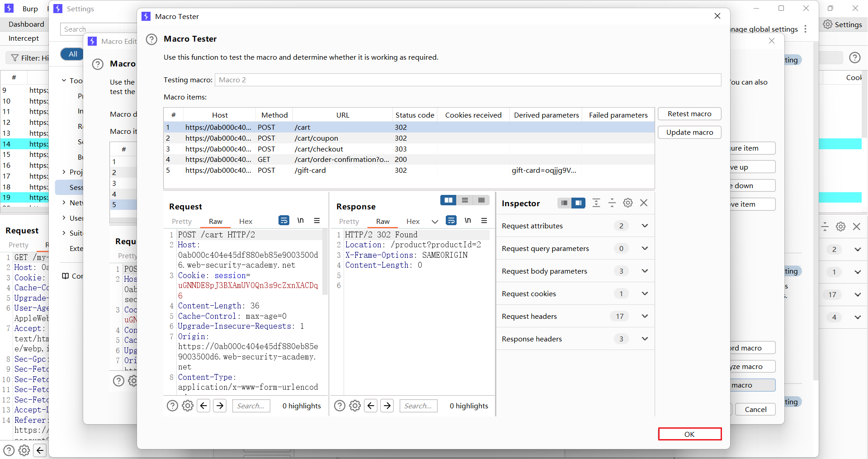Click Search box in Settings window

tap(99, 29)
